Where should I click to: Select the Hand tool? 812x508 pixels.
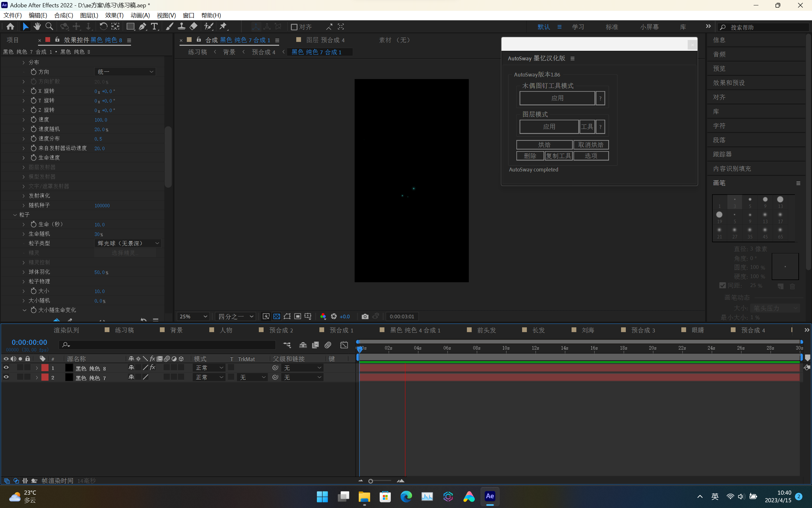37,27
